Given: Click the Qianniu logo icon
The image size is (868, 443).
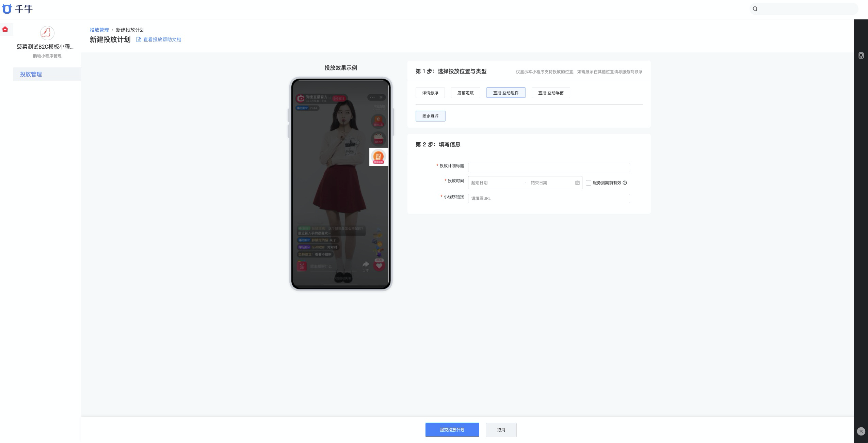Looking at the screenshot, I should (7, 9).
